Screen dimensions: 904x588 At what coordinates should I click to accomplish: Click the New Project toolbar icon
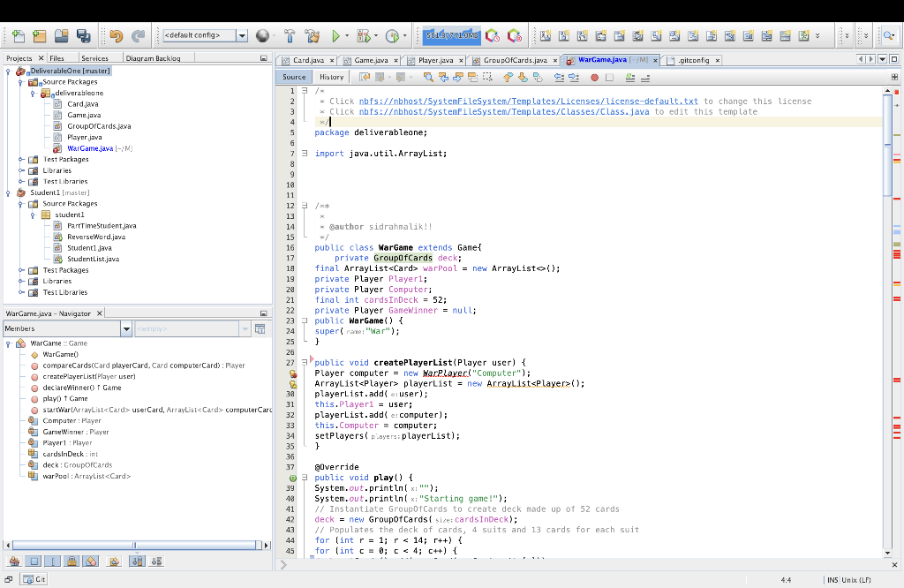pos(40,36)
